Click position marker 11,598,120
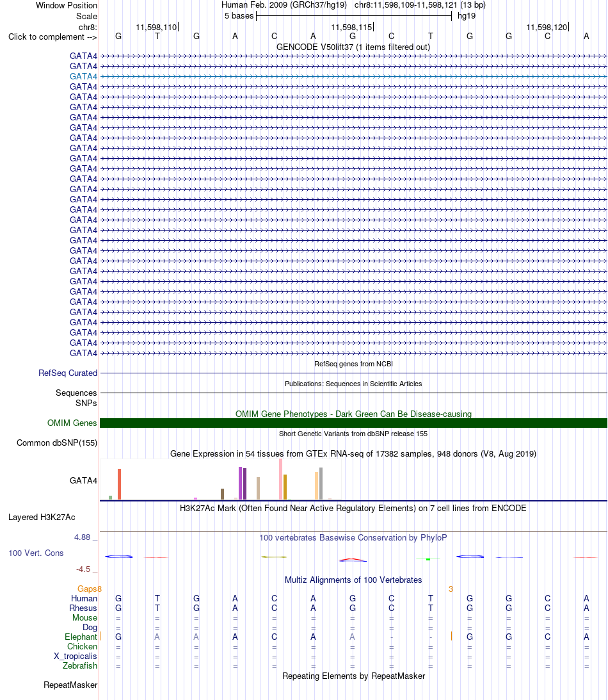The width and height of the screenshot is (608, 700). pyautogui.click(x=547, y=28)
